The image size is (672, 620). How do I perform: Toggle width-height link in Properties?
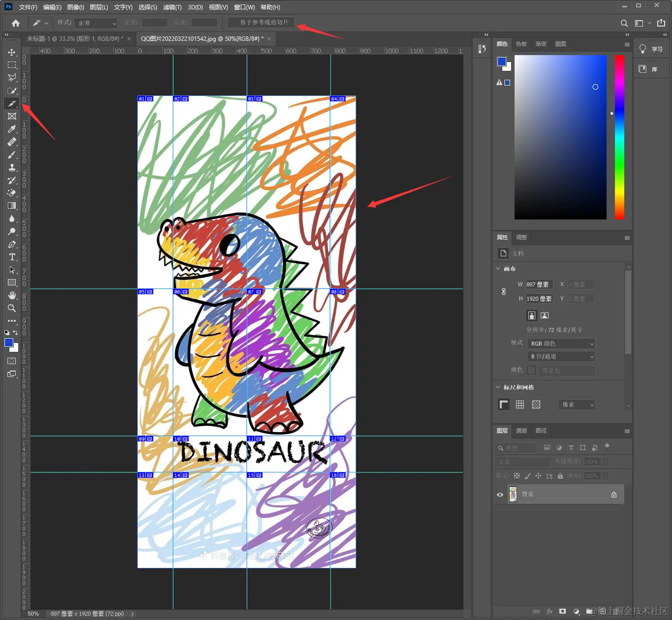504,292
